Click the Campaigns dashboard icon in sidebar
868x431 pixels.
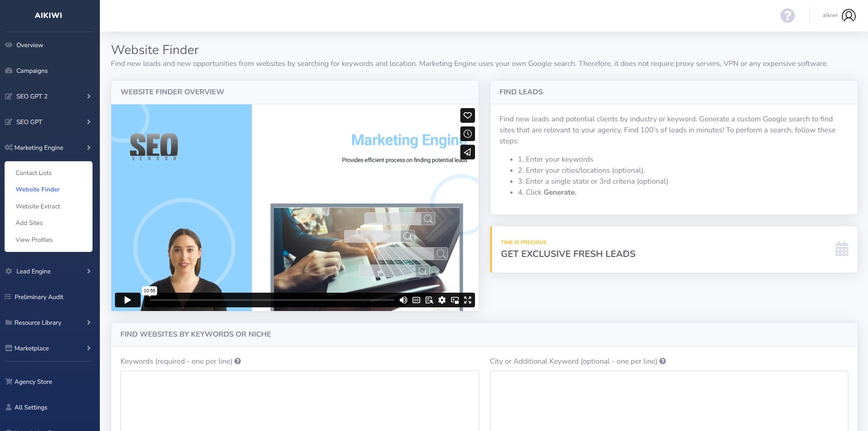pyautogui.click(x=8, y=71)
